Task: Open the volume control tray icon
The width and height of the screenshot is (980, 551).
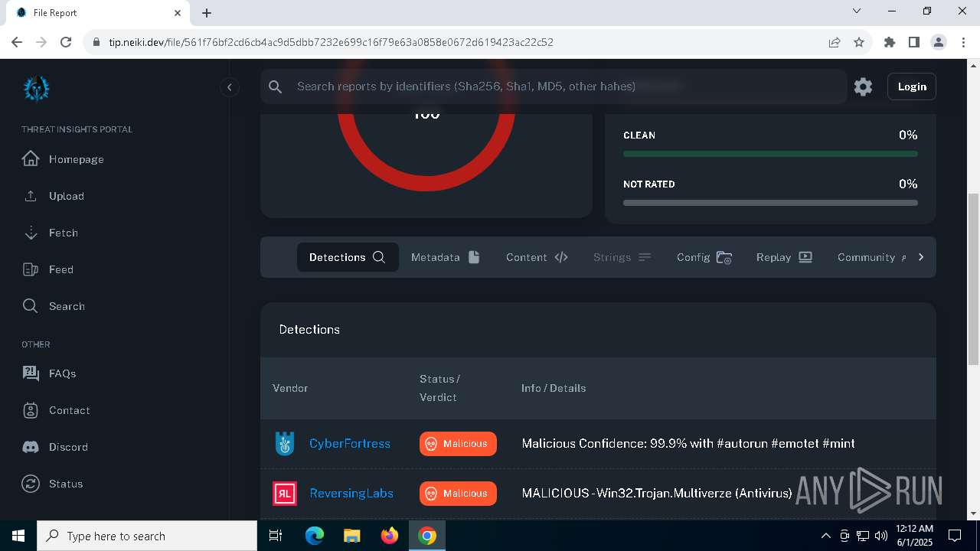Action: click(x=881, y=536)
